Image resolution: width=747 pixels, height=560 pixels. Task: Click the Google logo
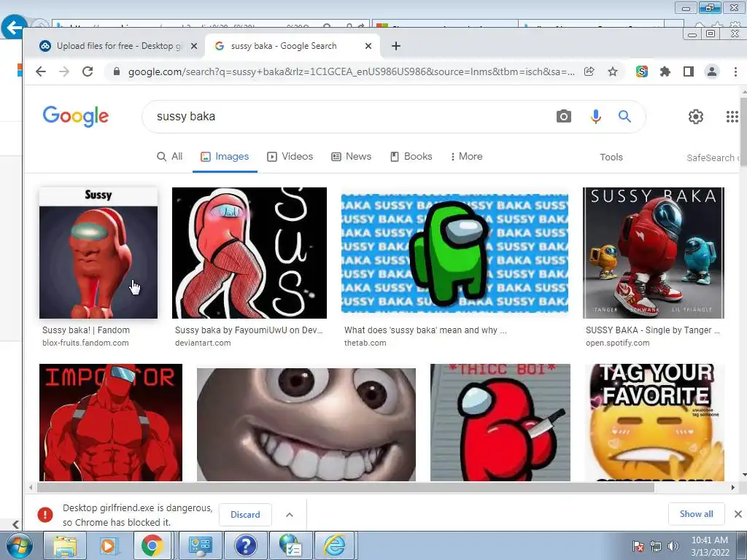tap(76, 116)
